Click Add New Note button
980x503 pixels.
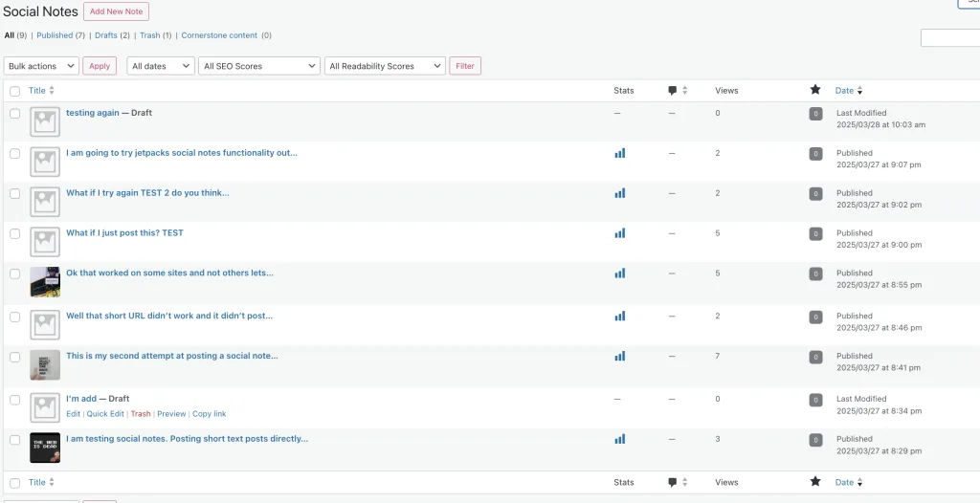coord(116,11)
